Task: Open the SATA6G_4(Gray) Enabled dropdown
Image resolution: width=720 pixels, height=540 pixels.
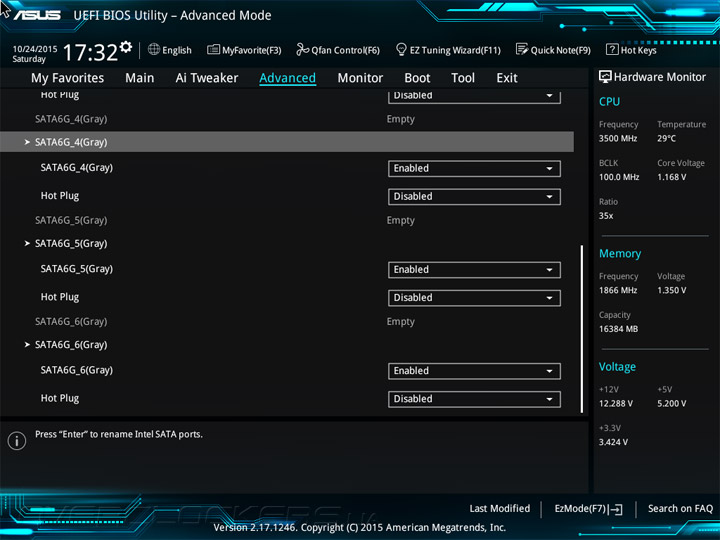Action: [x=474, y=169]
